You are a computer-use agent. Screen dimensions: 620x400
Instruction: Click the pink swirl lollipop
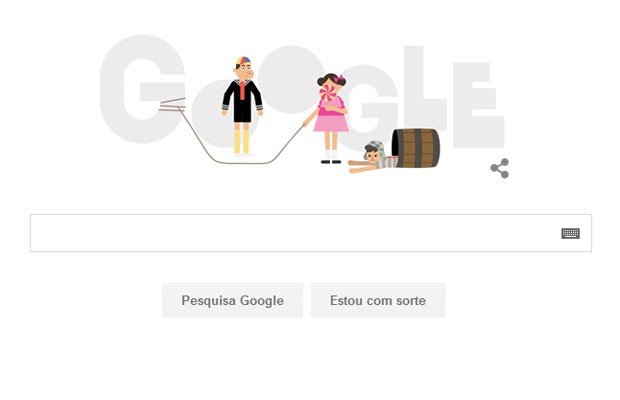click(x=328, y=92)
